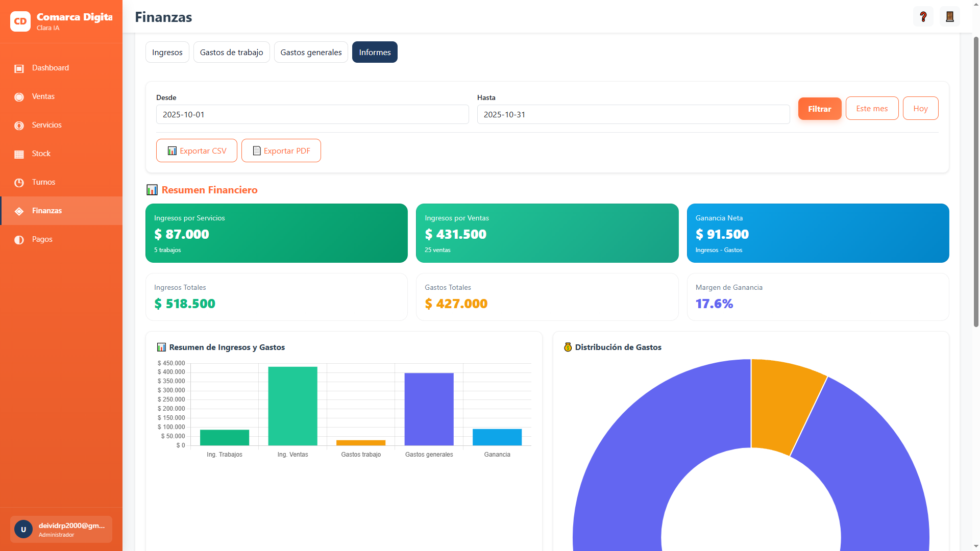The width and height of the screenshot is (980, 551).
Task: Open Ventas from sidebar icon
Action: pyautogui.click(x=19, y=97)
